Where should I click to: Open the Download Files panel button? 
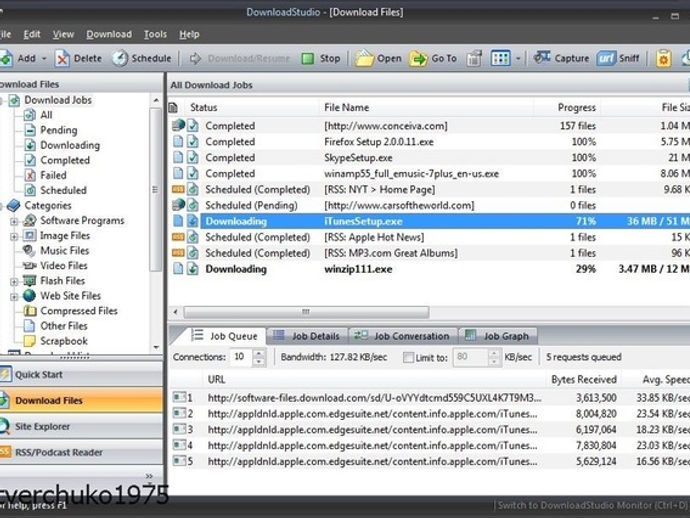coord(81,400)
